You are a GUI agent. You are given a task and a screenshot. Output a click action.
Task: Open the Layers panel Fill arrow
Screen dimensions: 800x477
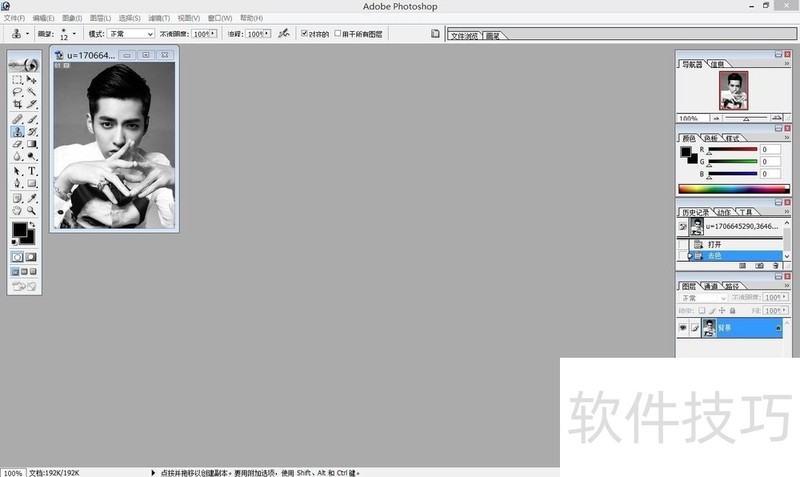[784, 311]
